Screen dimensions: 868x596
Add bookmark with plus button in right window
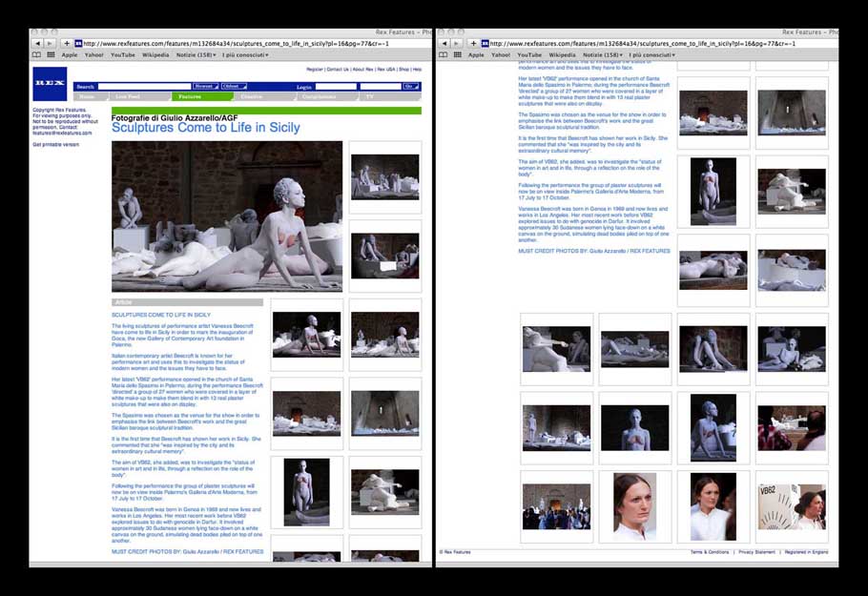pyautogui.click(x=473, y=43)
